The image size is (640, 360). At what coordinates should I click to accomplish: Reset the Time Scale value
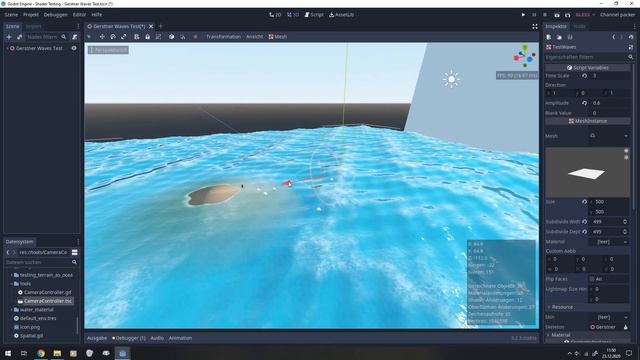[584, 76]
